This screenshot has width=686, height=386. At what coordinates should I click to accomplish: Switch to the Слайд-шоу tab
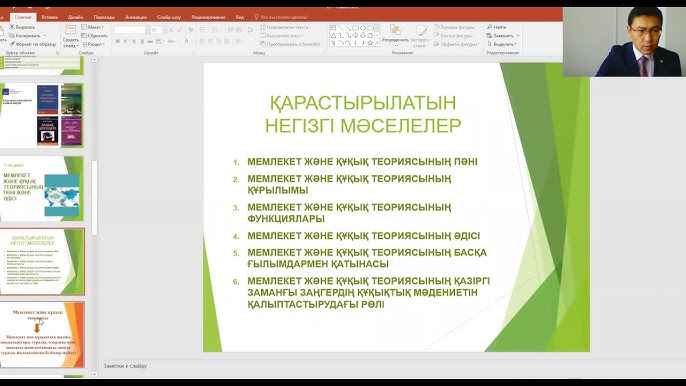pos(169,17)
